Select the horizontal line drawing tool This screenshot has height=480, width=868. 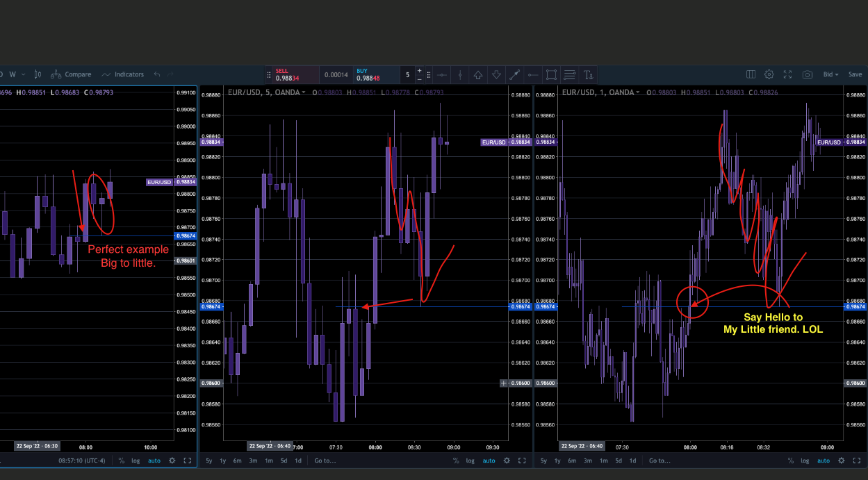coord(443,74)
